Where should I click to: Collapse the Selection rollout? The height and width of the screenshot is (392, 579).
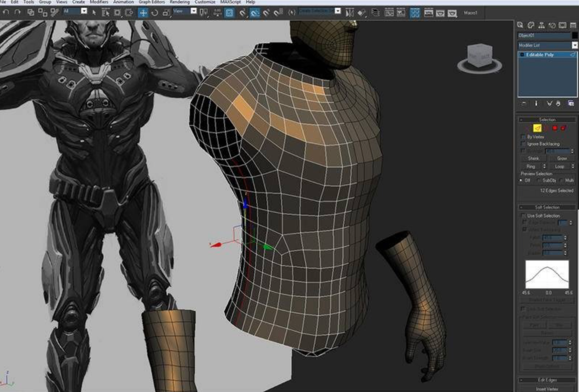coord(547,119)
